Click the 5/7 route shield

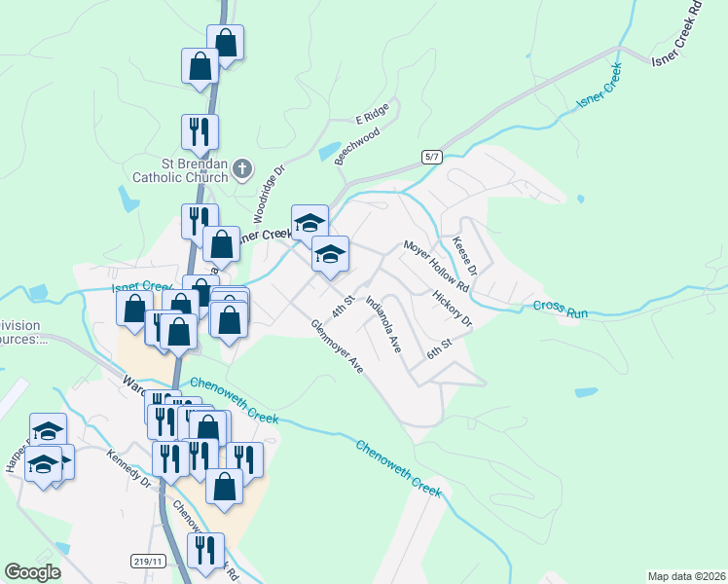pyautogui.click(x=432, y=157)
